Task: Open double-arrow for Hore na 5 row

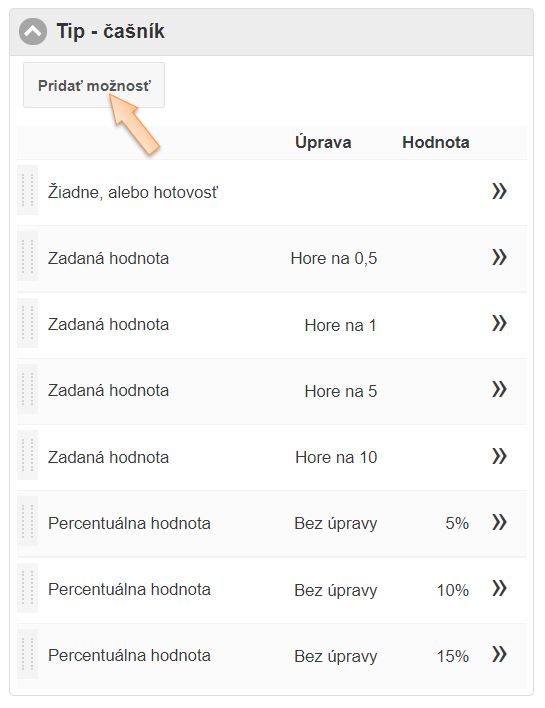Action: tap(499, 389)
